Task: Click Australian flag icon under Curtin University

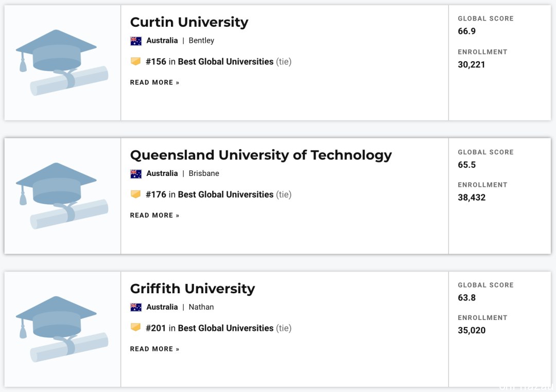Action: coord(136,41)
